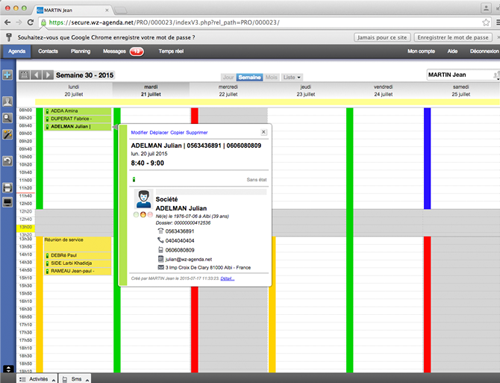The image size is (500, 383).
Task: Click Déplacer link in appointment popup
Action: point(159,132)
